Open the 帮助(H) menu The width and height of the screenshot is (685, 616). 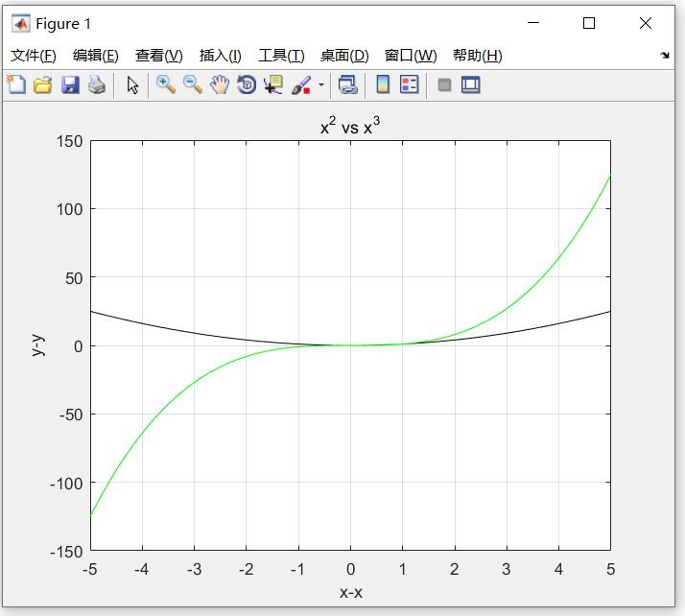[477, 56]
